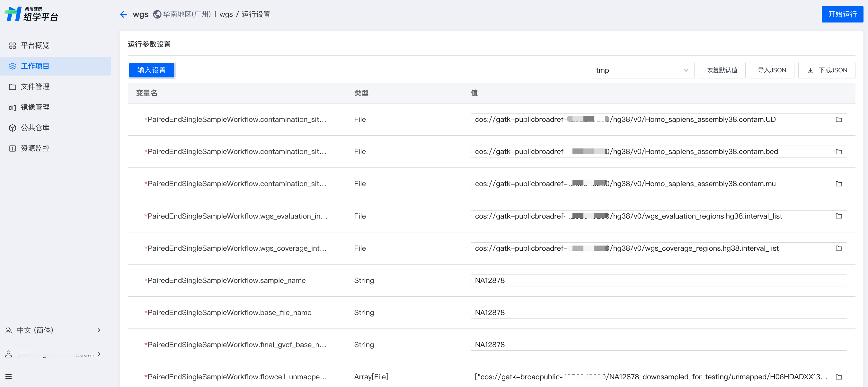Click 恢复默认值 to restore defaults
Screen dimensions: 868x387
click(x=722, y=70)
